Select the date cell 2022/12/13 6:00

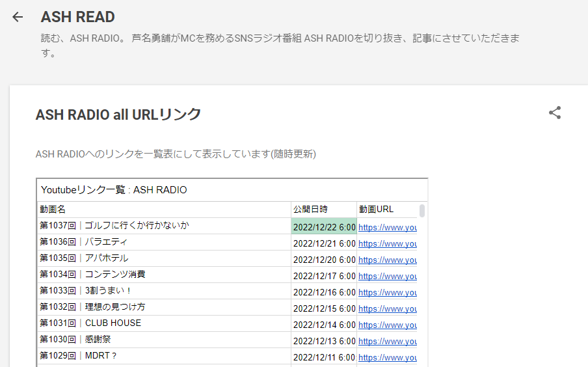(x=324, y=340)
